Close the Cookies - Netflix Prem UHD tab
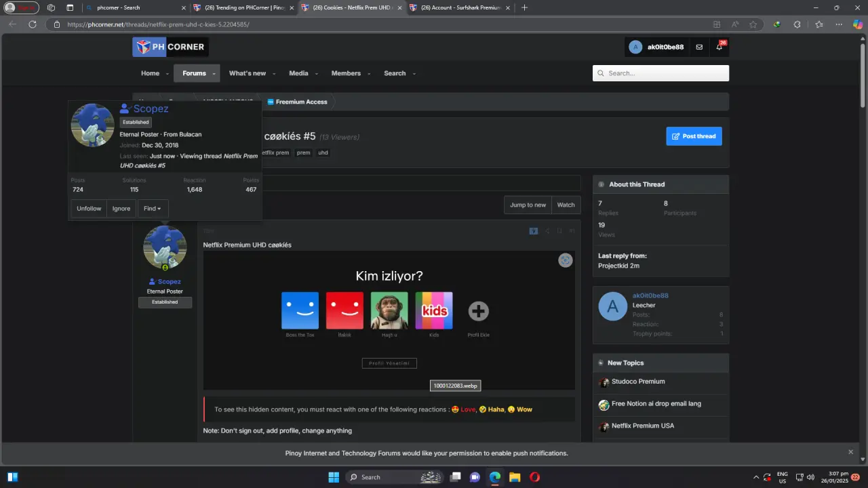 (399, 7)
